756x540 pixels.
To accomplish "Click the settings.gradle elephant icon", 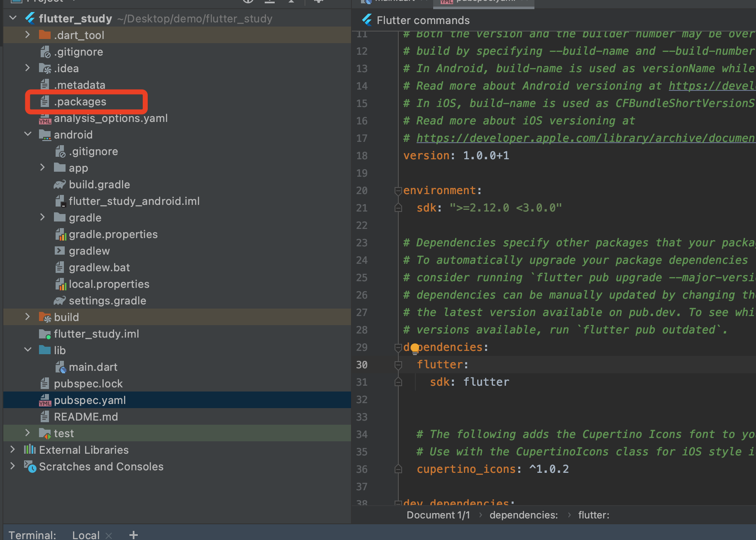I will coord(60,301).
